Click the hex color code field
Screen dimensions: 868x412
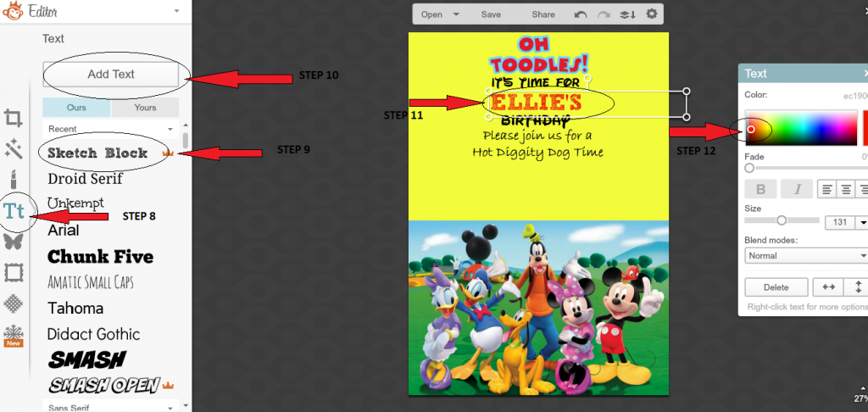[x=854, y=95]
